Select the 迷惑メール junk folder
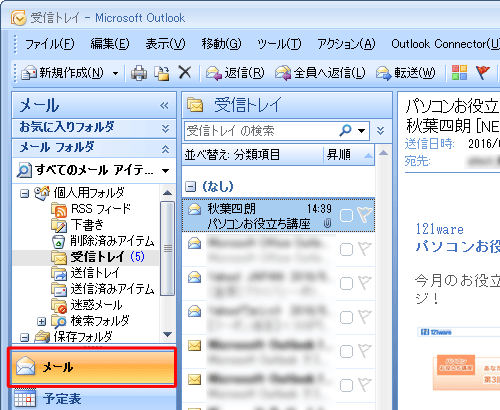Image resolution: width=500 pixels, height=410 pixels. [96, 305]
